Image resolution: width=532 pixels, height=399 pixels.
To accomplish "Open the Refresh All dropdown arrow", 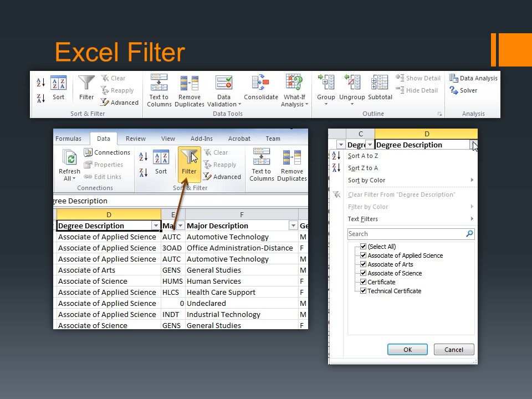I will tap(74, 179).
